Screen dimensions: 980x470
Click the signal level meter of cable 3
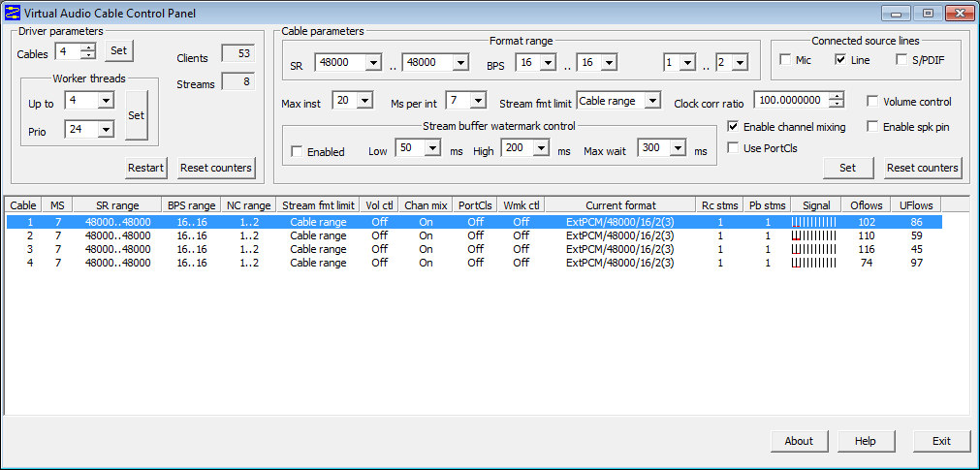[x=813, y=249]
